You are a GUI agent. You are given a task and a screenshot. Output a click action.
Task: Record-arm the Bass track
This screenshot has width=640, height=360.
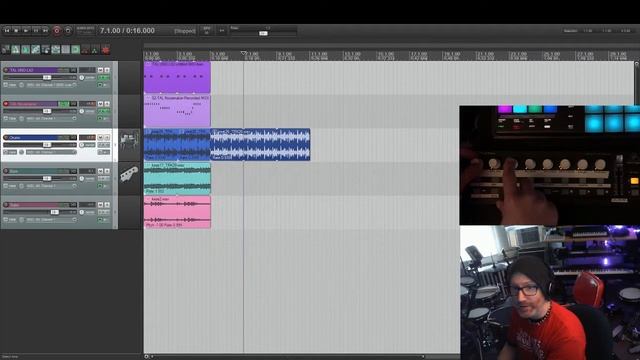pos(6,171)
